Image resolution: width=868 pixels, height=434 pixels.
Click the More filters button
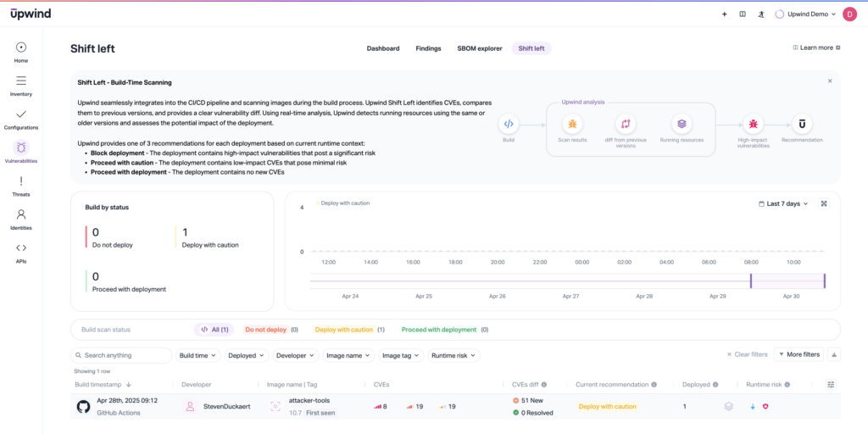pyautogui.click(x=798, y=354)
